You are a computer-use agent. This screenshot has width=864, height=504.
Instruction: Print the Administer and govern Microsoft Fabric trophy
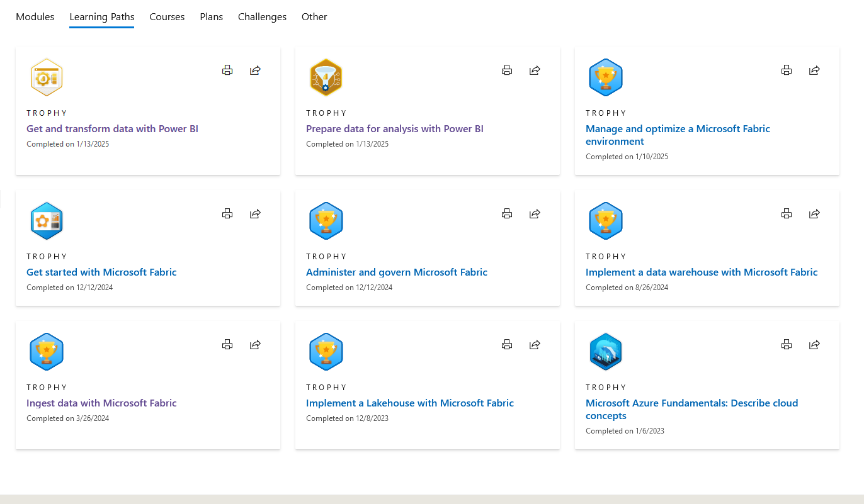click(x=507, y=214)
